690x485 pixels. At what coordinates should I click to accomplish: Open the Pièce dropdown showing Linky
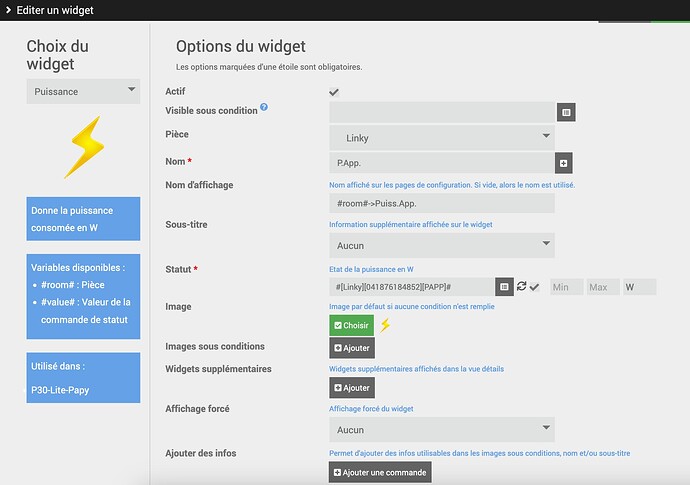pos(442,138)
